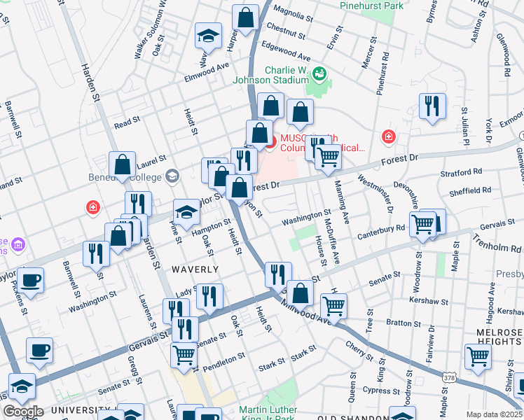Click the Map data ©2025 attribution
Viewport: 524px width, 420px height.
(x=495, y=414)
